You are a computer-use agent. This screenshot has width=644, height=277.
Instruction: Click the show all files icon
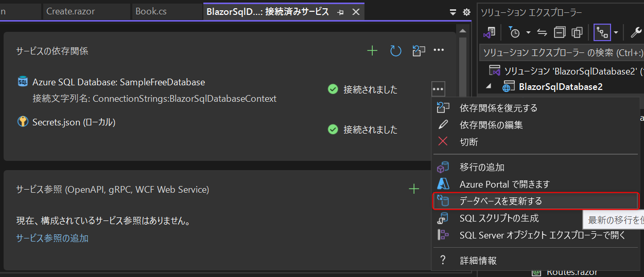[577, 33]
